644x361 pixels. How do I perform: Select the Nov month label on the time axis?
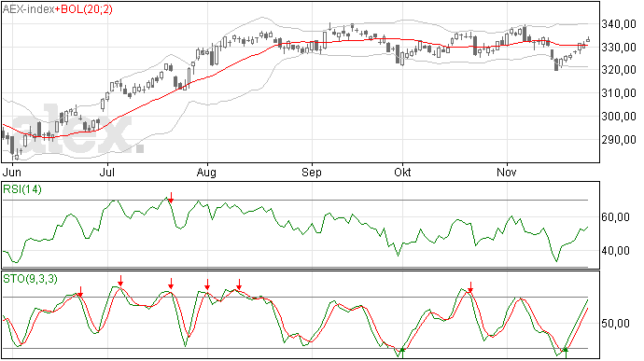[506, 172]
